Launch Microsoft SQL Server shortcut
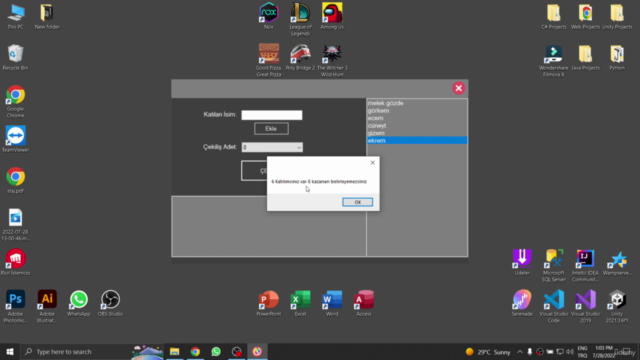 553,265
